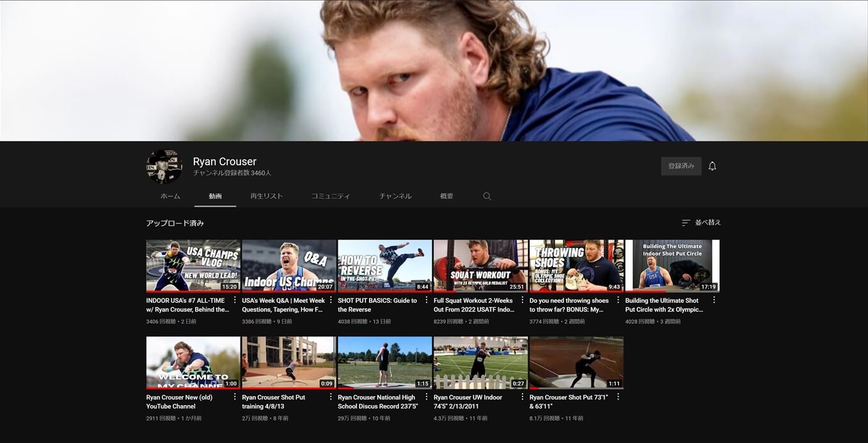Switch to the 再生リスト tab
The image size is (868, 443).
[x=266, y=197]
